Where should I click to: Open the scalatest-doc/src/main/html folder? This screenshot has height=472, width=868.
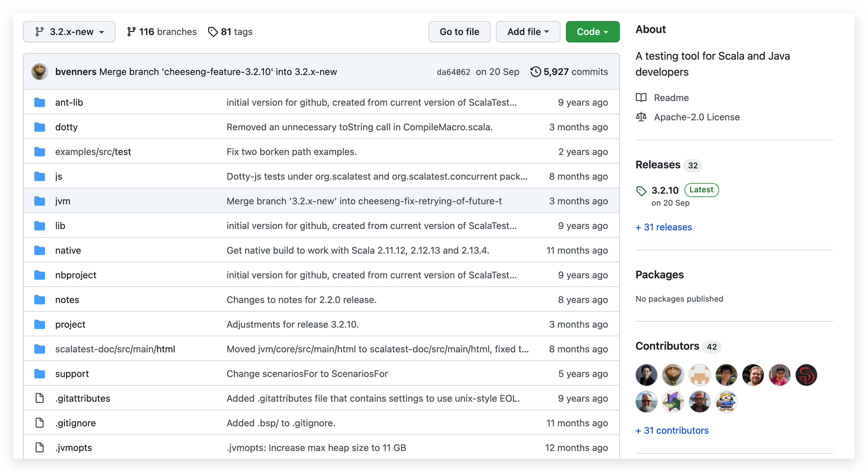click(115, 349)
